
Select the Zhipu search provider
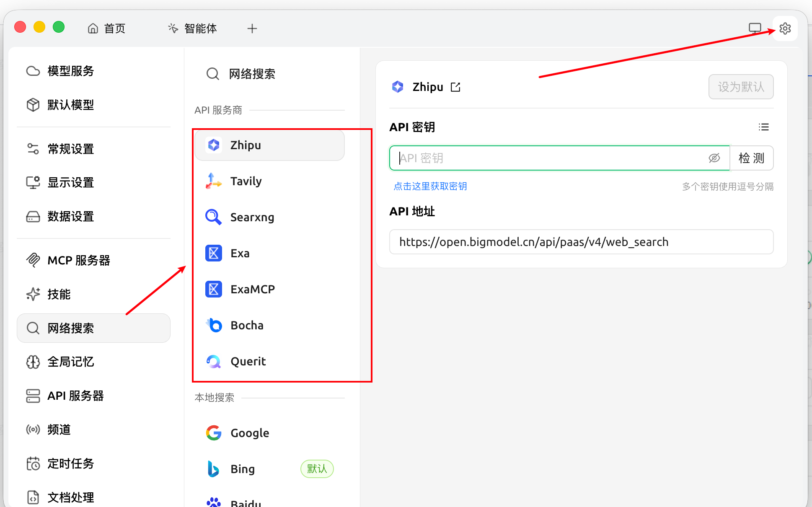coord(269,145)
